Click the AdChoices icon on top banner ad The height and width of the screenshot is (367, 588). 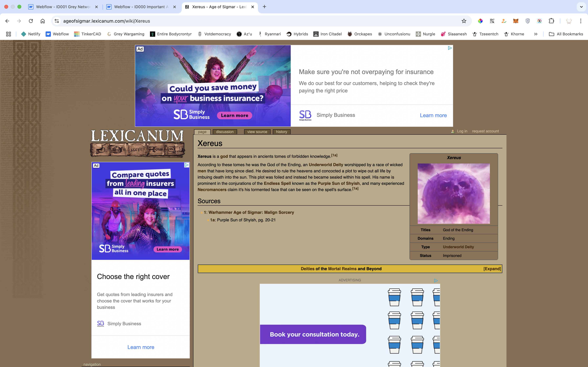click(x=450, y=48)
